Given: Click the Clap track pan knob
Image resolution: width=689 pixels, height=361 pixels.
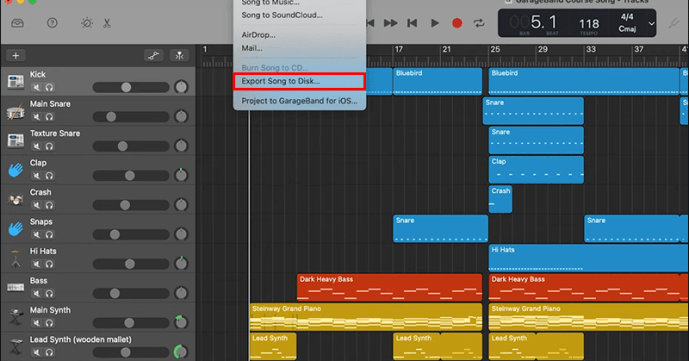Looking at the screenshot, I should click(181, 175).
